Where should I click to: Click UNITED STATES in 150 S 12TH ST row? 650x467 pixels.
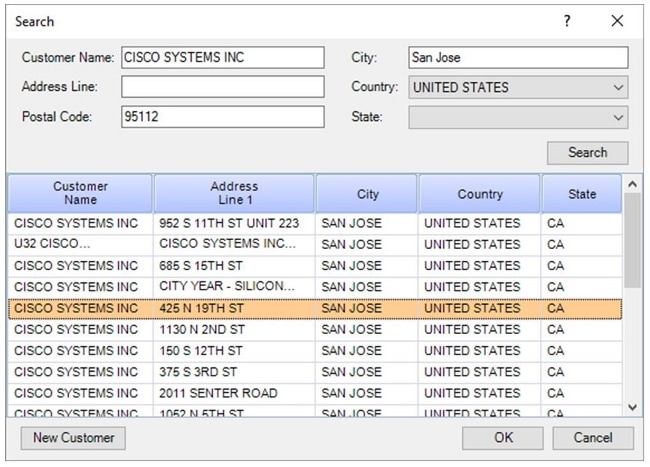pyautogui.click(x=472, y=351)
